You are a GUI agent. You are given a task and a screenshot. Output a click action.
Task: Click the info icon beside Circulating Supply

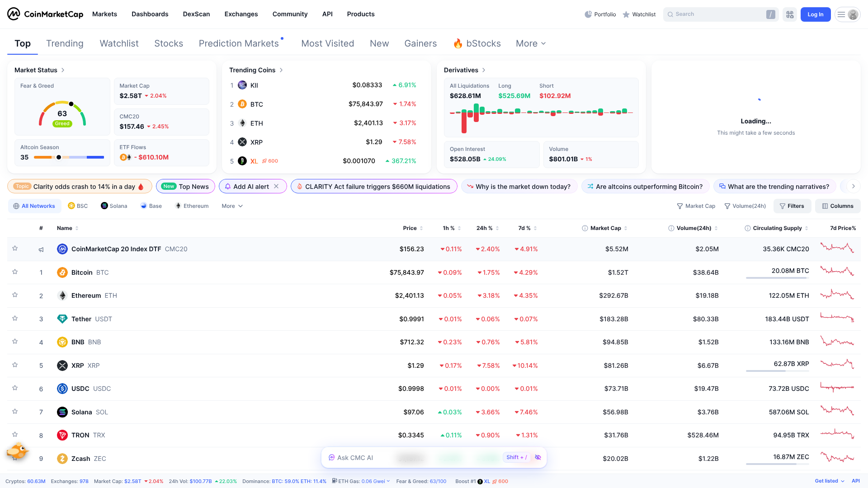pyautogui.click(x=748, y=228)
